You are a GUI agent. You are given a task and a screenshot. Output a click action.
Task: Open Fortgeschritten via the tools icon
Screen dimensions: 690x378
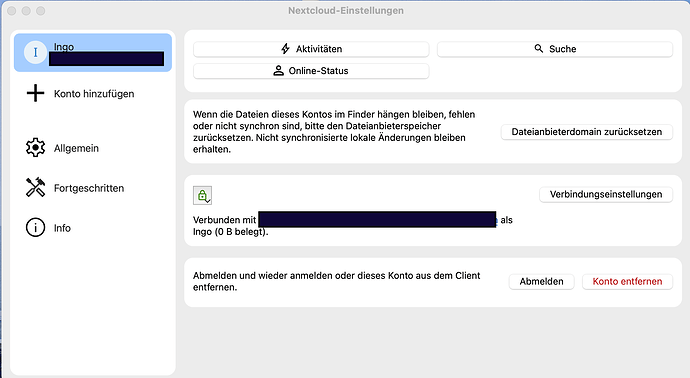click(35, 187)
